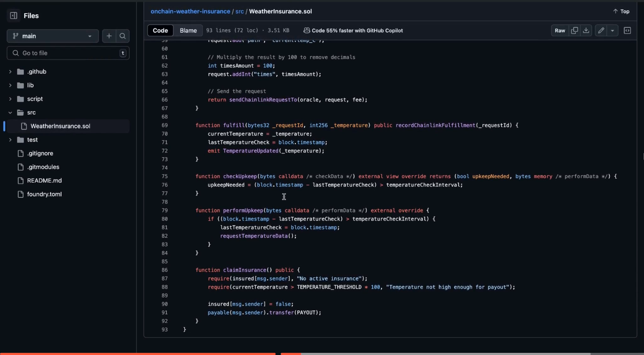Switch to the Code view tab
Viewport: 644px width, 355px height.
coord(160,30)
